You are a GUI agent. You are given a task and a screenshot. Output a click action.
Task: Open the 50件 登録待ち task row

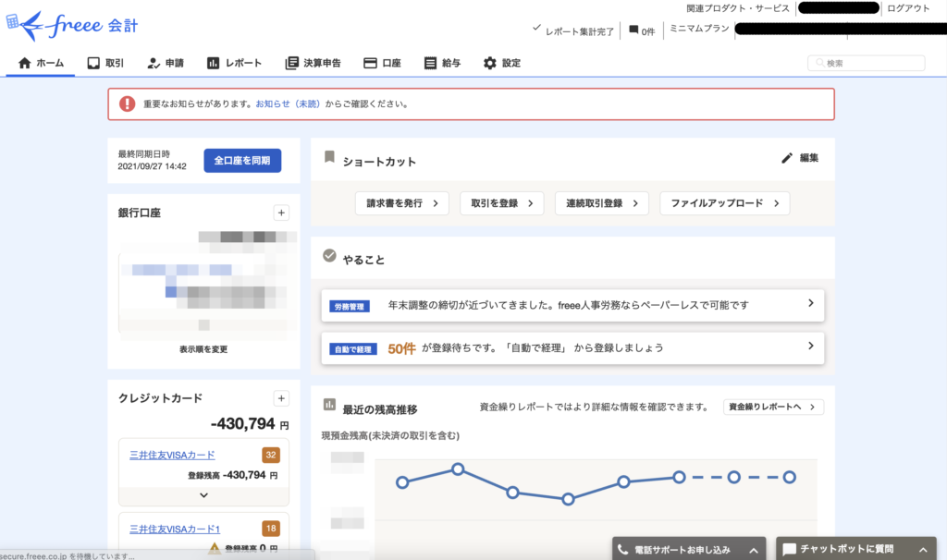pyautogui.click(x=572, y=348)
